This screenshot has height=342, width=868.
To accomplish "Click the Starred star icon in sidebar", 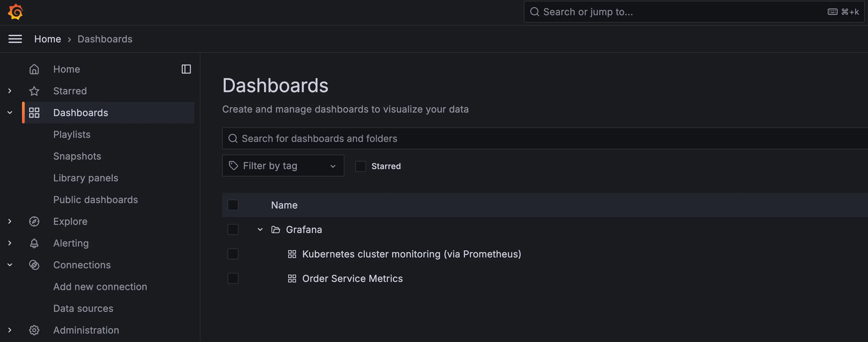I will tap(34, 91).
